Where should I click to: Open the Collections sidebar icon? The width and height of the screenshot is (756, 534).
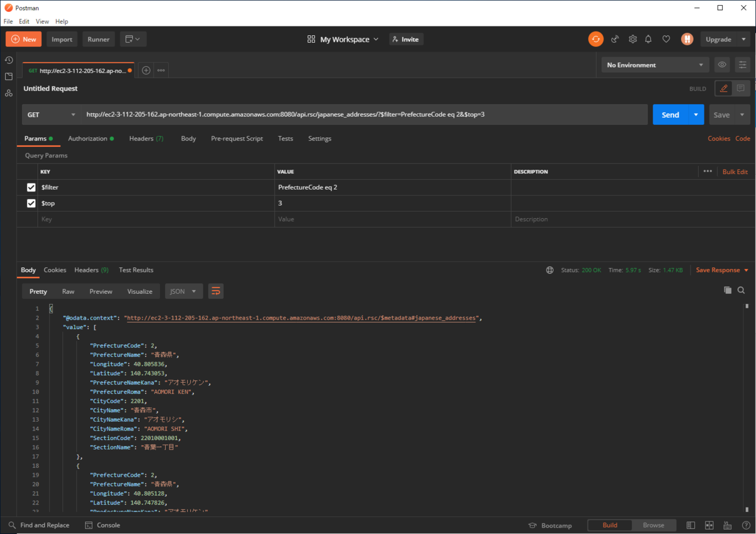coord(9,76)
